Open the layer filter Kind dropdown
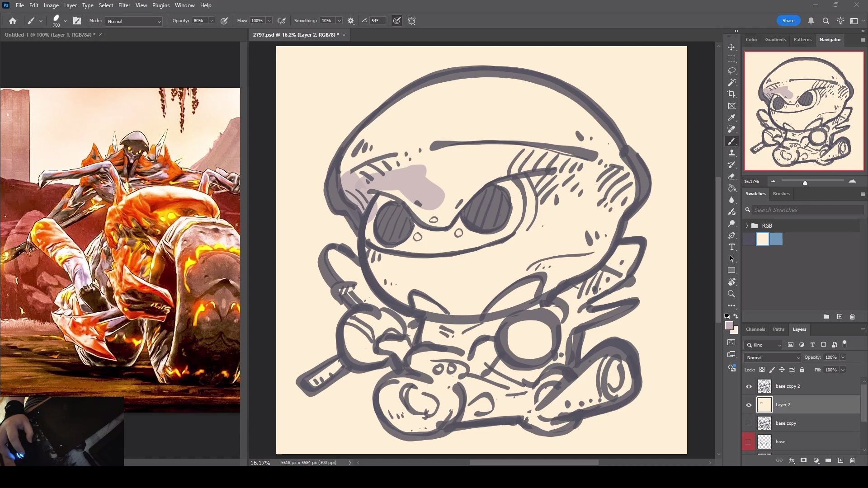This screenshot has width=868, height=488. point(763,345)
